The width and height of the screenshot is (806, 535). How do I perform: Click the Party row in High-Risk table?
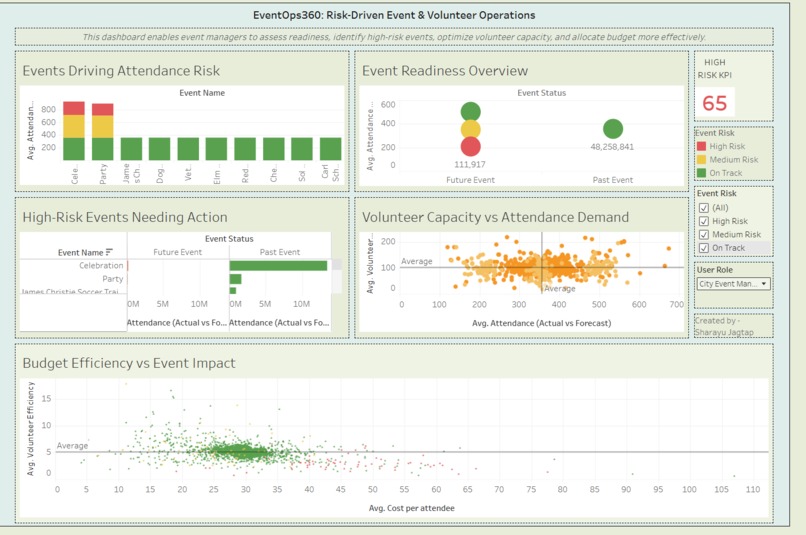pyautogui.click(x=113, y=279)
